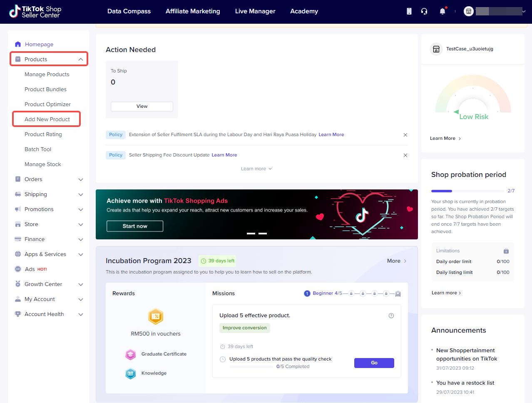This screenshot has width=532, height=403.
Task: Visit the Academy tab
Action: click(304, 11)
